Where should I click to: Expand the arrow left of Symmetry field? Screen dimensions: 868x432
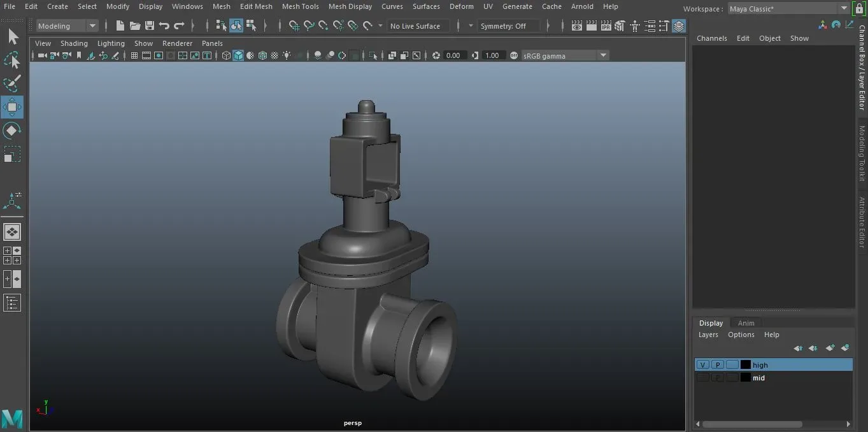471,26
